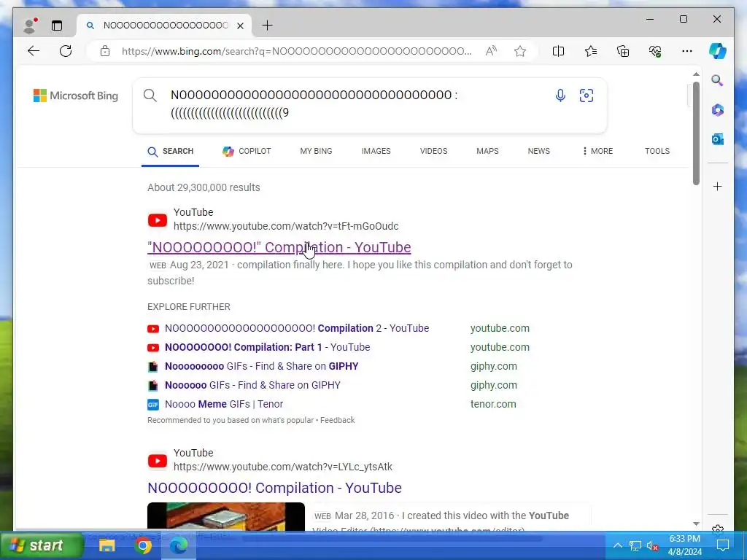Image resolution: width=747 pixels, height=560 pixels.
Task: Open split screen view
Action: pyautogui.click(x=558, y=51)
